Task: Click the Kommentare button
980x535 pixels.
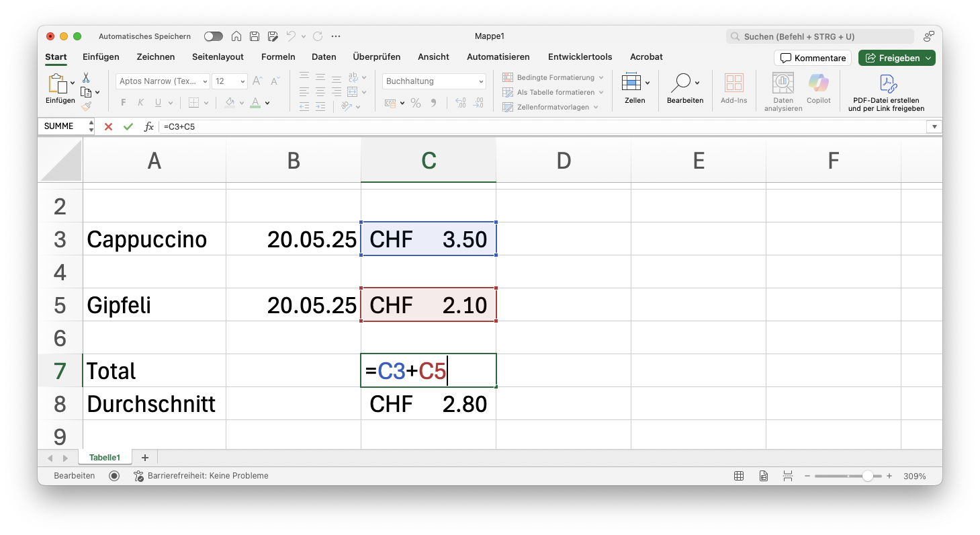Action: pyautogui.click(x=813, y=58)
